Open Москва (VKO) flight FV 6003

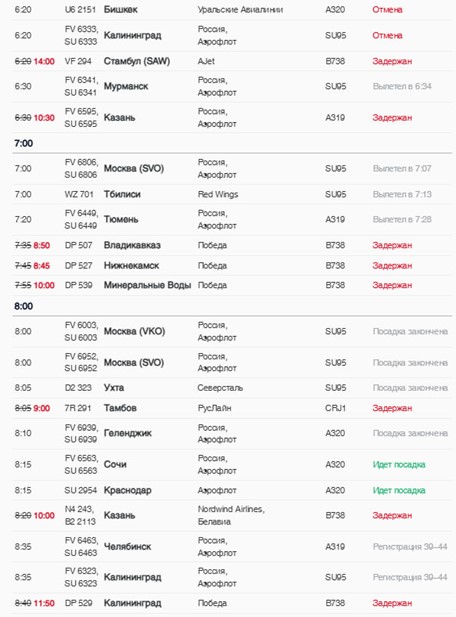pyautogui.click(x=232, y=331)
